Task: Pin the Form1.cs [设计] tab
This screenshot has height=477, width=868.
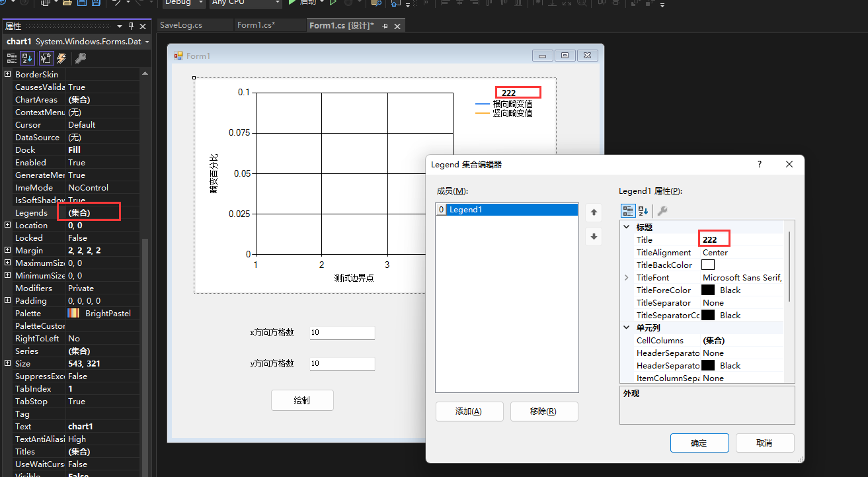Action: [x=383, y=26]
